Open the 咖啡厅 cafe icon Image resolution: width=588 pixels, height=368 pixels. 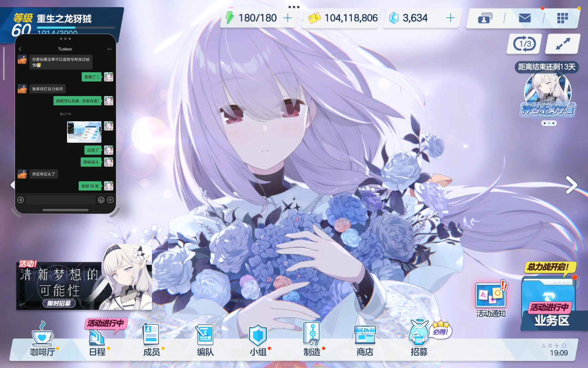click(43, 339)
